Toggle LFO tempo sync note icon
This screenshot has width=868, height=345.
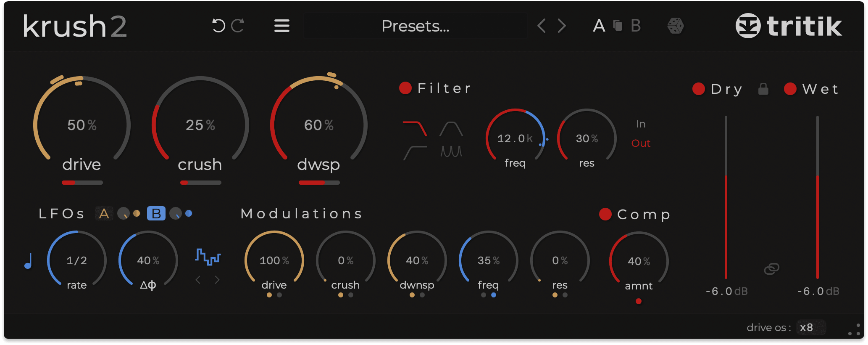(x=28, y=261)
